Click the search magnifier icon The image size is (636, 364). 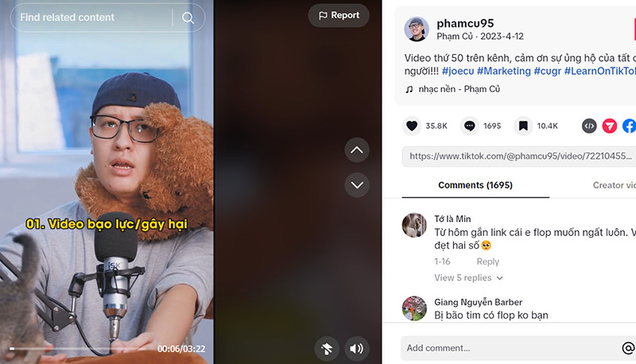pyautogui.click(x=188, y=17)
